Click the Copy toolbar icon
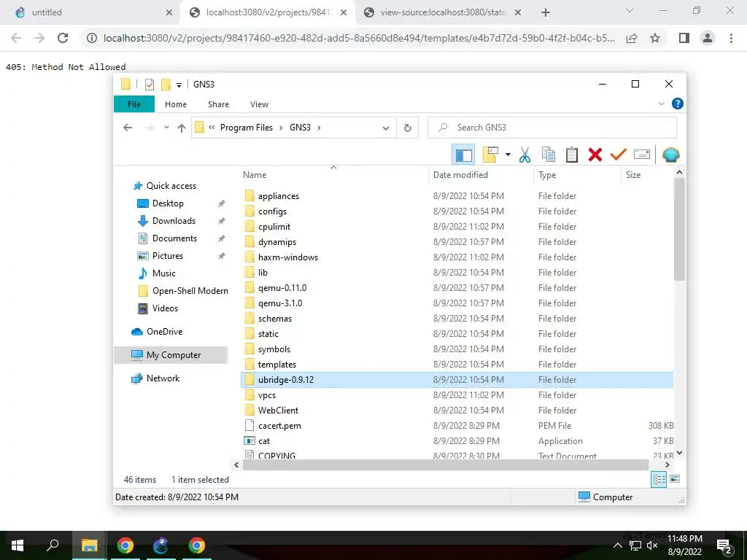This screenshot has height=560, width=747. pyautogui.click(x=549, y=155)
